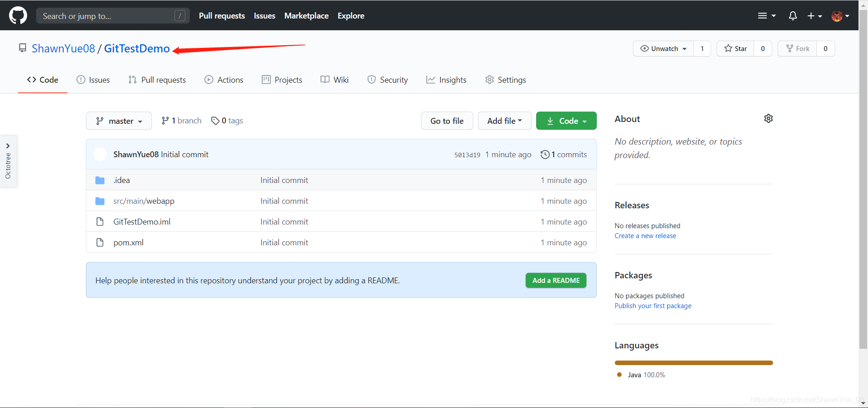Open the watchers count of 1
Image resolution: width=868 pixels, height=408 pixels.
coord(702,48)
